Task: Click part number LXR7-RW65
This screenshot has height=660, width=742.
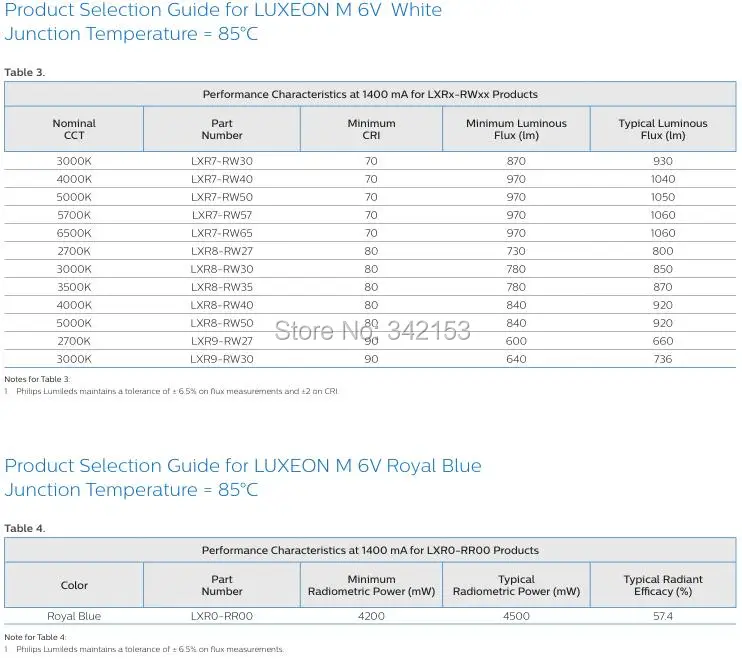Action: 221,233
